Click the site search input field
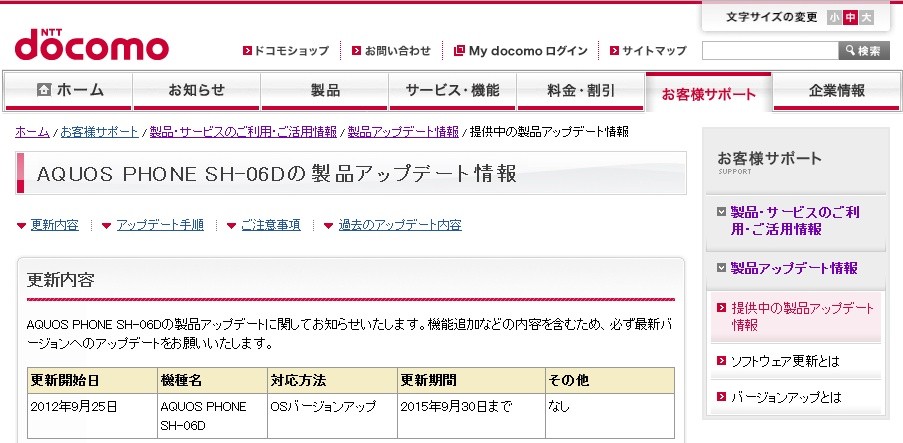 [770, 51]
